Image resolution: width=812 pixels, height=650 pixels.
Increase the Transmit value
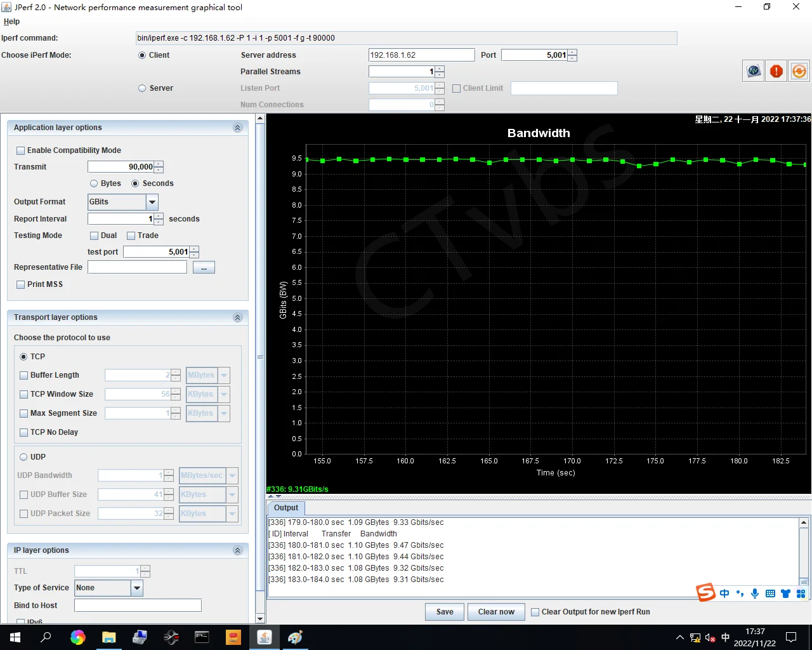tap(159, 164)
